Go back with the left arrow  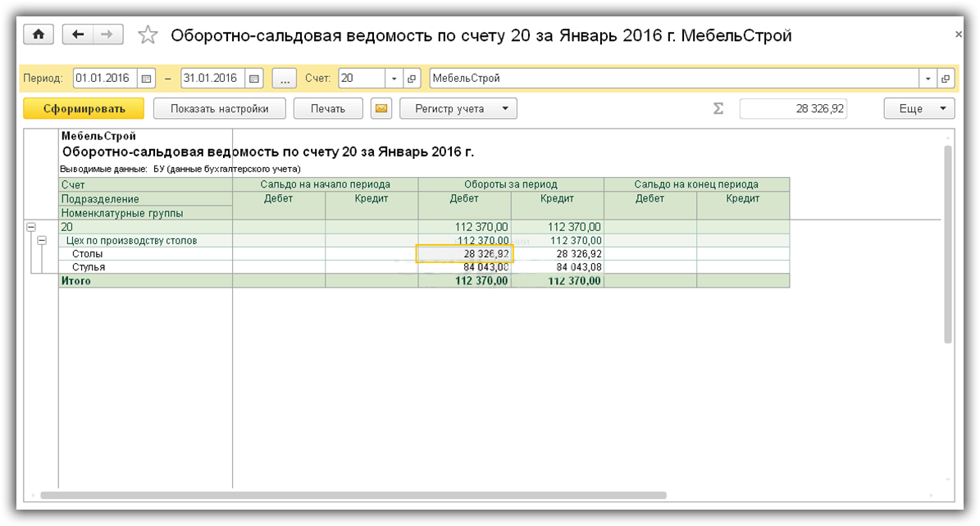(78, 34)
